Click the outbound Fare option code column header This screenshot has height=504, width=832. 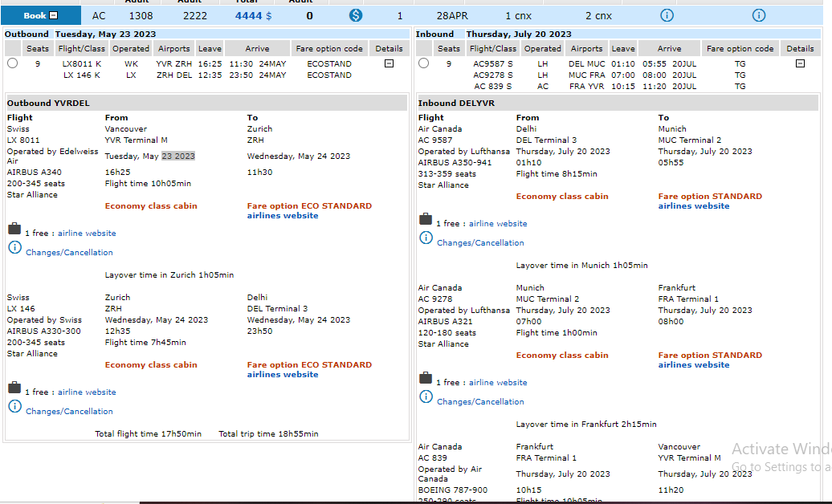coord(329,48)
